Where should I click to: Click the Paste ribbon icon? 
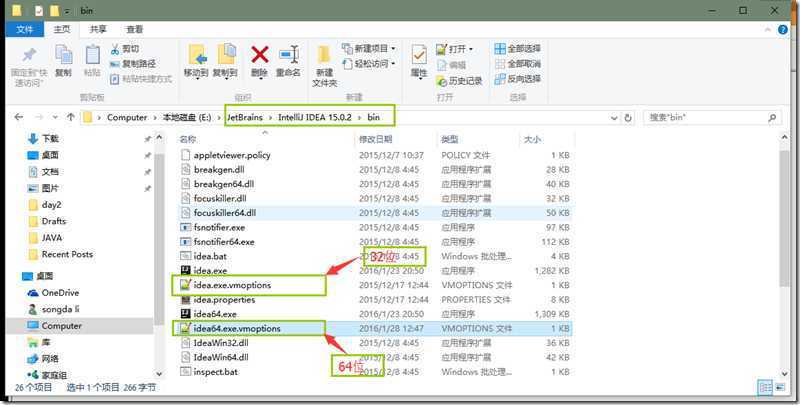pyautogui.click(x=92, y=55)
